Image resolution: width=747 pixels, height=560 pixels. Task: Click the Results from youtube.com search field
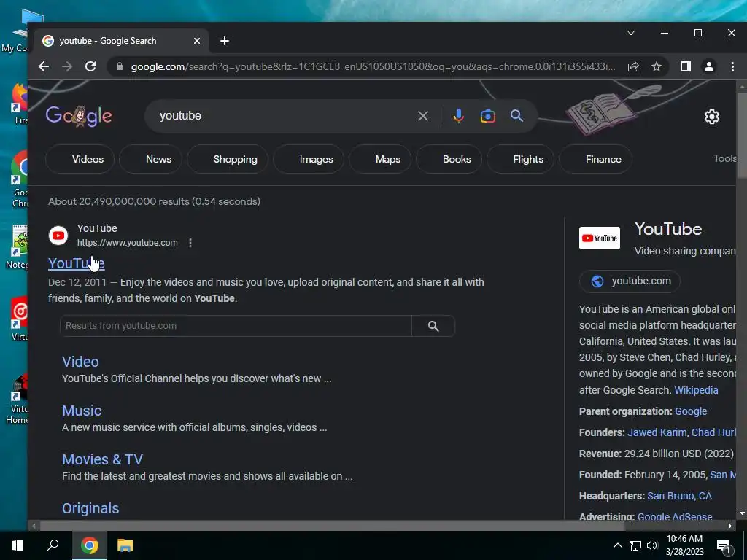[x=236, y=326]
